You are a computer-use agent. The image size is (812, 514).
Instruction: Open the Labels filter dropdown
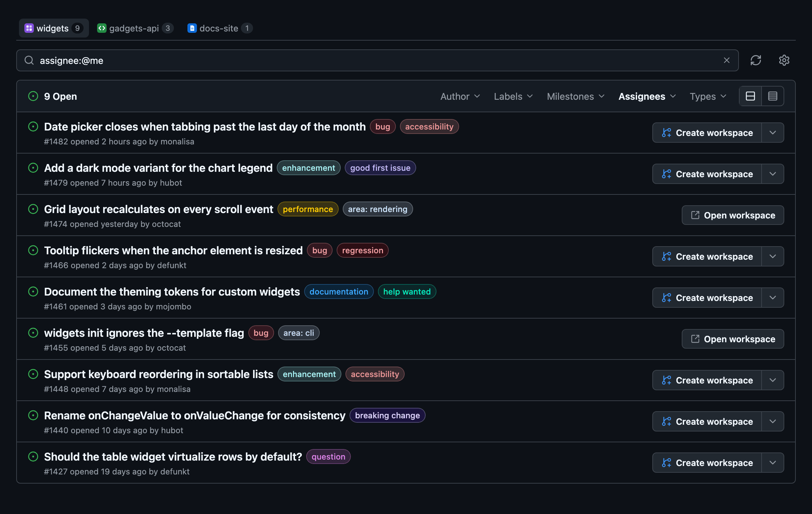(x=513, y=96)
